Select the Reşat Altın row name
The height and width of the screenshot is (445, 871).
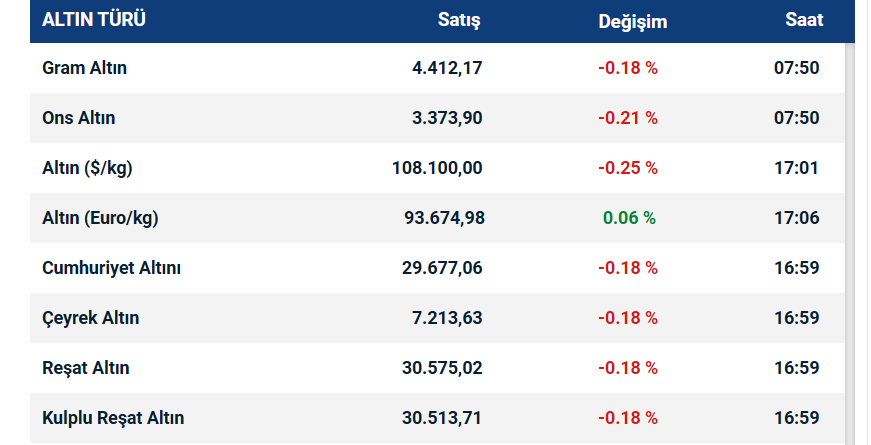click(x=86, y=368)
